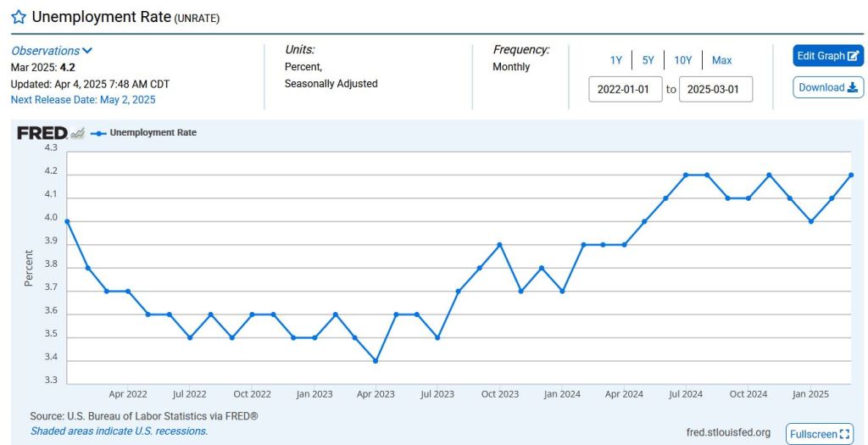The height and width of the screenshot is (445, 868).
Task: Click the final March 2025 data point
Action: (x=850, y=175)
